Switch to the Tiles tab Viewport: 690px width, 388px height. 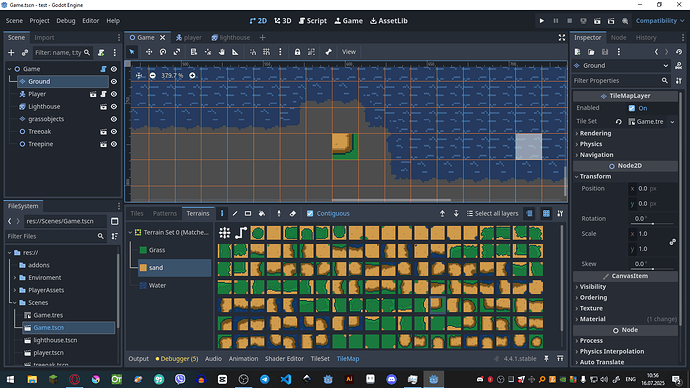(137, 213)
